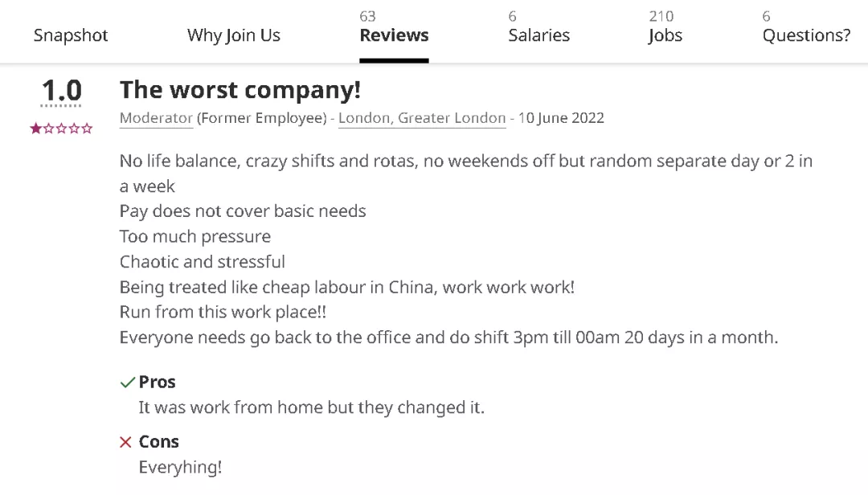Click the 'Run from this work place!!' line
Image resolution: width=868 pixels, height=495 pixels.
point(223,312)
